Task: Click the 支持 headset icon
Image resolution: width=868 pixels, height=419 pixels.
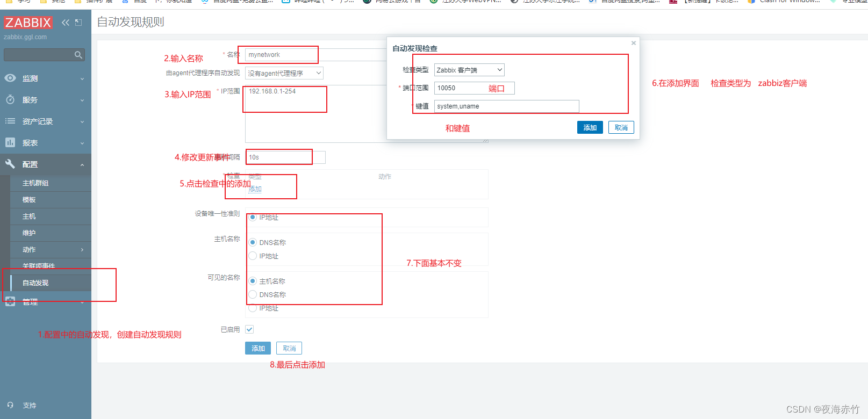Action: point(10,405)
